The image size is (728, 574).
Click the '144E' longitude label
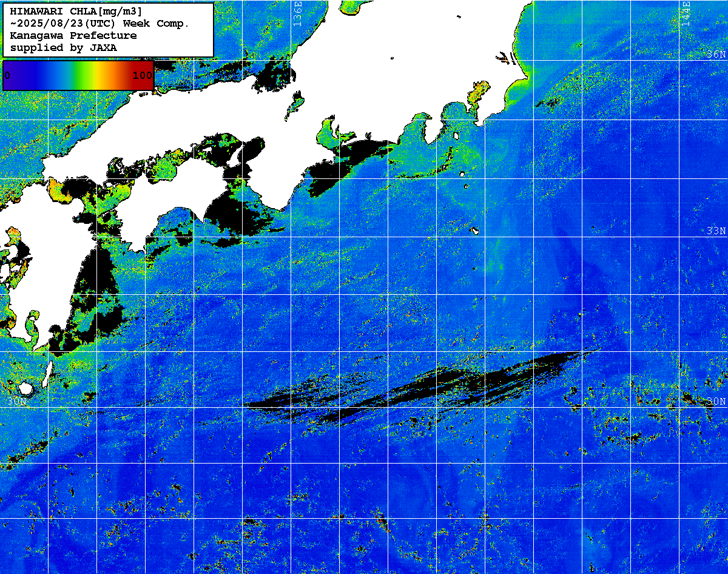[x=686, y=13]
